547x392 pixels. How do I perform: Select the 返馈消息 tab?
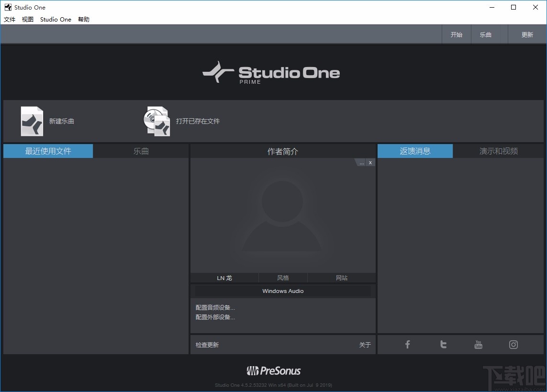[415, 151]
